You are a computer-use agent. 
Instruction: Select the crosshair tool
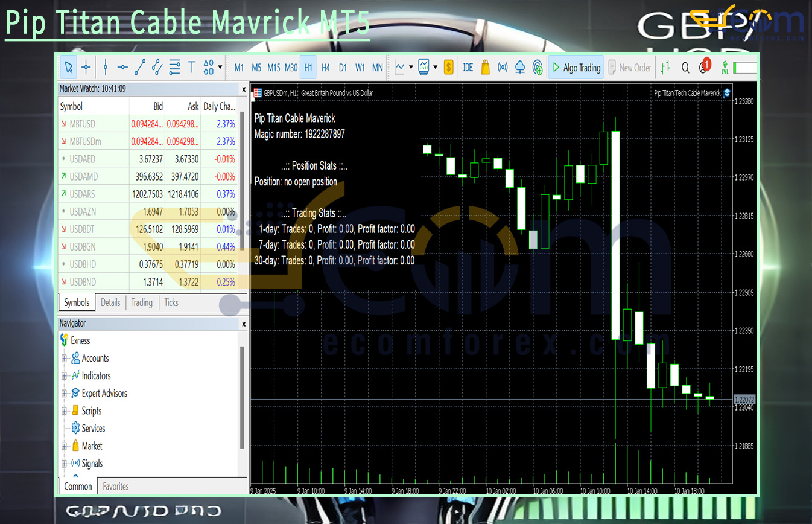point(86,68)
